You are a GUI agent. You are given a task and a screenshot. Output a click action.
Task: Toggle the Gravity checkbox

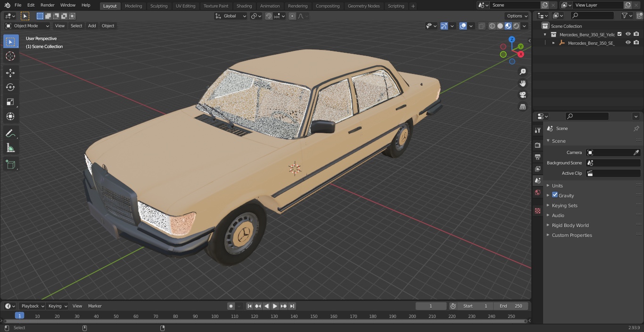(x=555, y=195)
